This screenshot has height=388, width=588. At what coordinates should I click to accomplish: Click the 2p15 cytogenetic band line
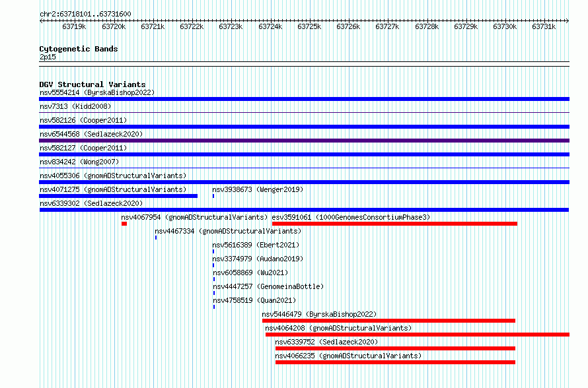[x=304, y=64]
